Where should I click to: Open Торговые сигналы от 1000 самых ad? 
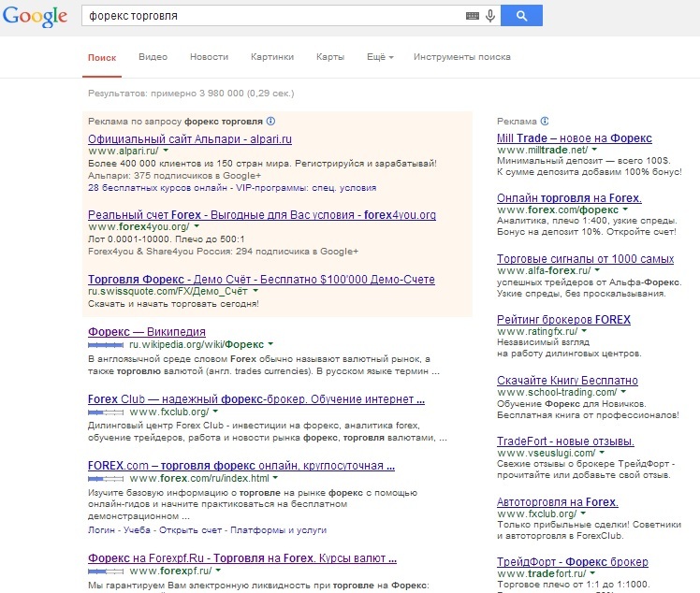tap(585, 259)
